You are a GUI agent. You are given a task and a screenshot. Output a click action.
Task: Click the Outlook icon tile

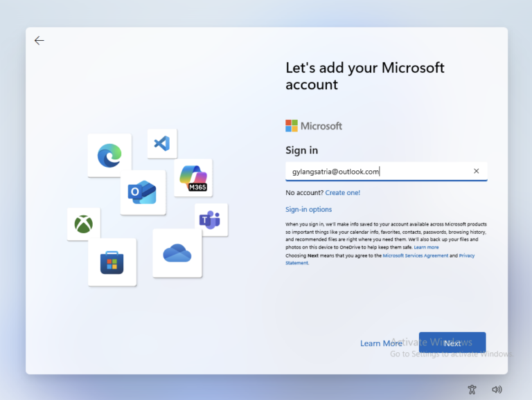coord(142,192)
